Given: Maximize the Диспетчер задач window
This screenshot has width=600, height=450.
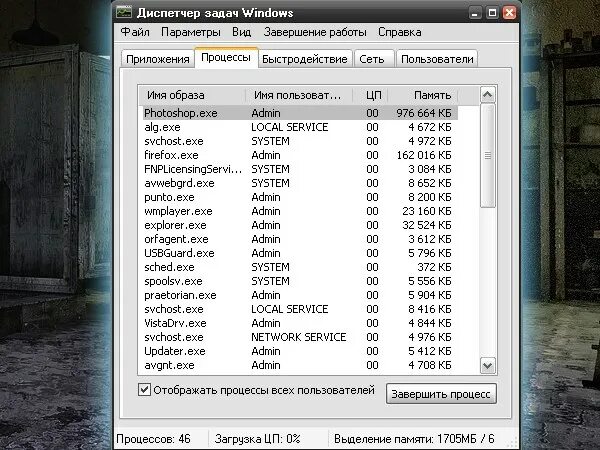Looking at the screenshot, I should (x=492, y=13).
